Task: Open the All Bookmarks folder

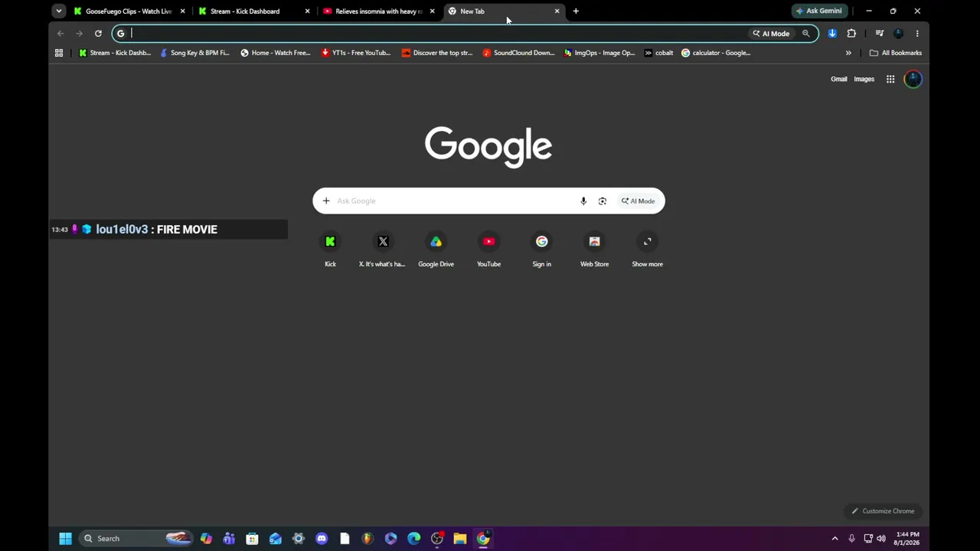Action: tap(896, 53)
